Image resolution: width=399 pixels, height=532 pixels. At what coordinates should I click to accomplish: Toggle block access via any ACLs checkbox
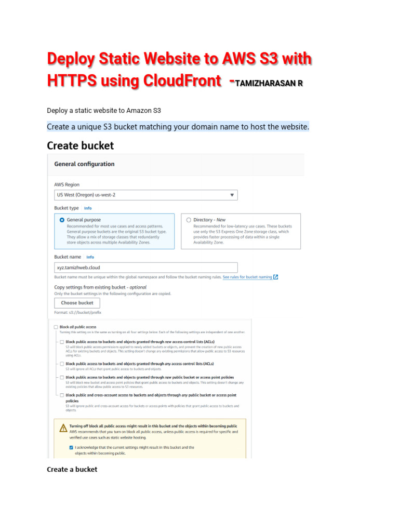[x=62, y=364]
